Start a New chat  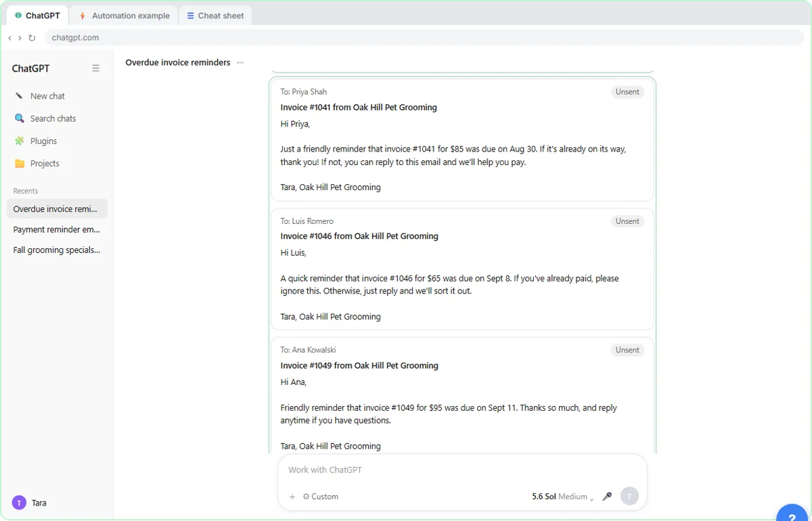tap(57, 96)
